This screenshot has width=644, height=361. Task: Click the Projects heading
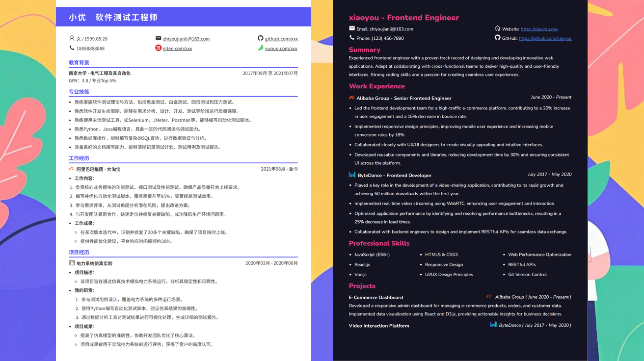(x=362, y=286)
